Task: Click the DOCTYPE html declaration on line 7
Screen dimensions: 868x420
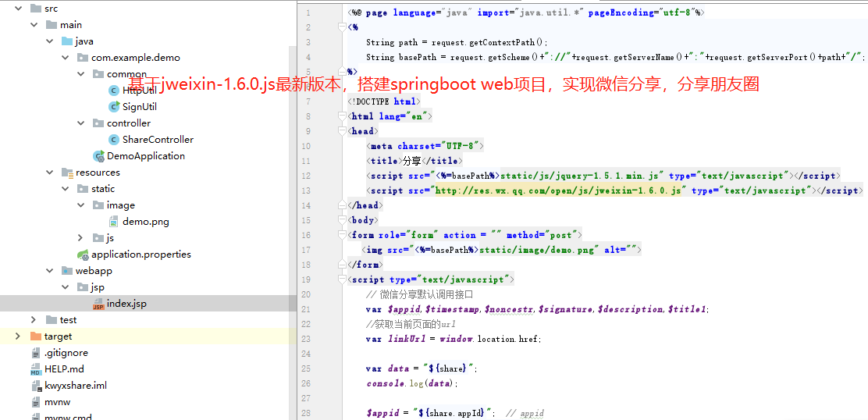Action: 383,101
